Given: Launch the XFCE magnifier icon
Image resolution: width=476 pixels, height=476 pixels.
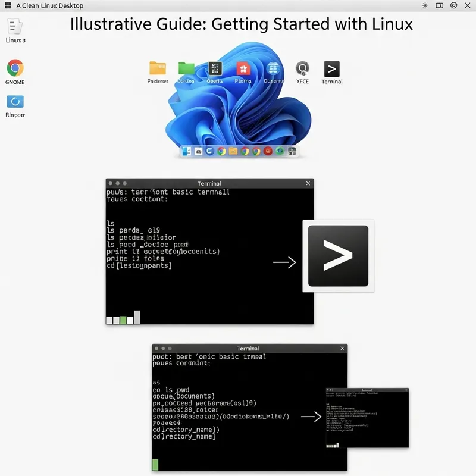Looking at the screenshot, I should coord(302,68).
